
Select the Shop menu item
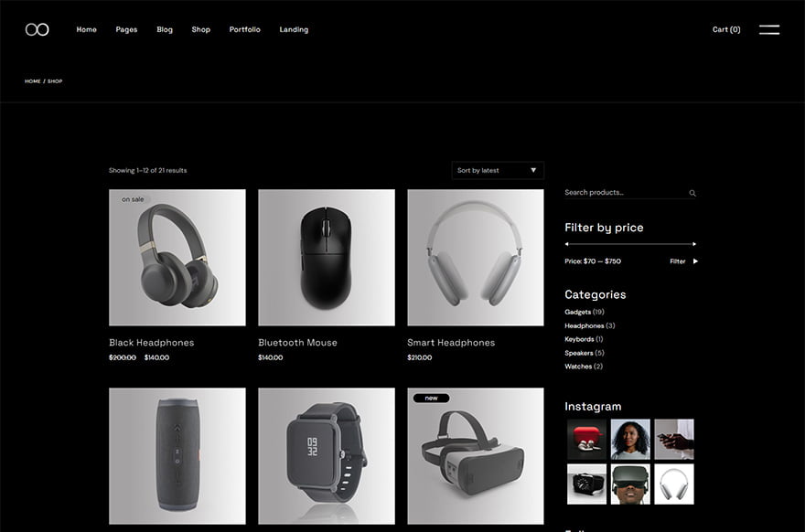[x=200, y=29]
